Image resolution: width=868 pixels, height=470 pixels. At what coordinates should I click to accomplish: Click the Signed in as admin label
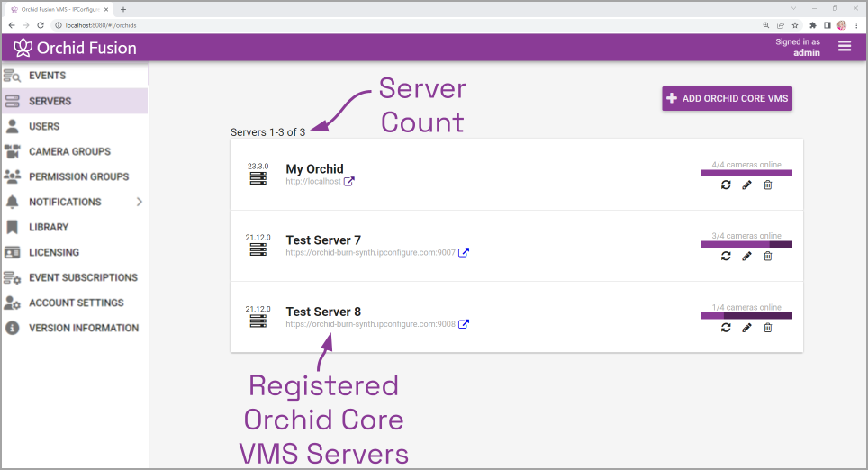(x=798, y=47)
